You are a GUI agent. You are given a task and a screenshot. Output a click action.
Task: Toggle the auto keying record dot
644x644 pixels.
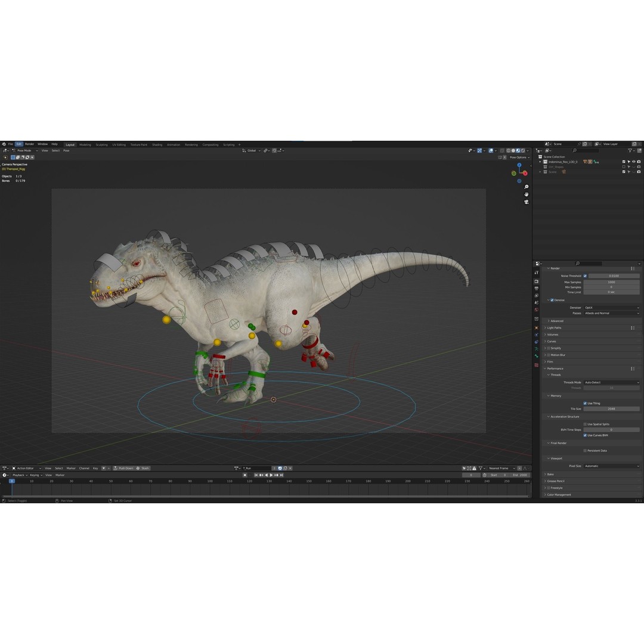coord(245,475)
